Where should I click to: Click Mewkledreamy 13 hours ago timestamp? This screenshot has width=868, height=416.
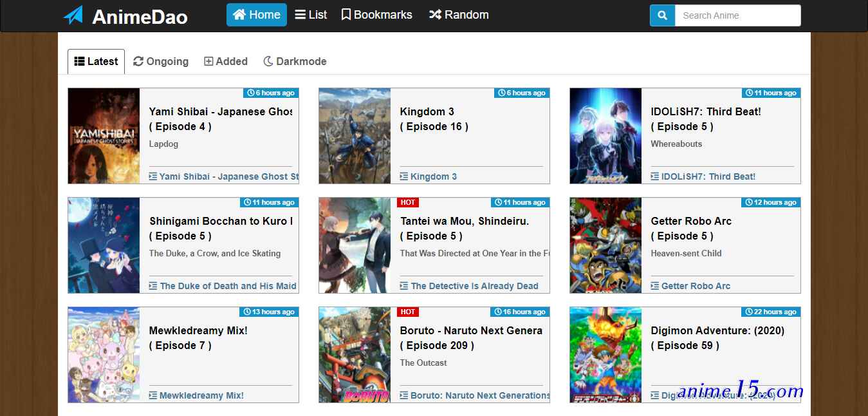[270, 312]
